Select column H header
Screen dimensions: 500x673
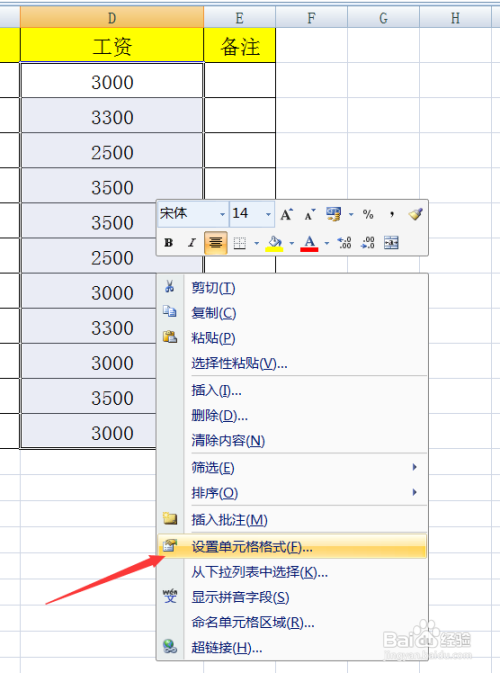455,18
